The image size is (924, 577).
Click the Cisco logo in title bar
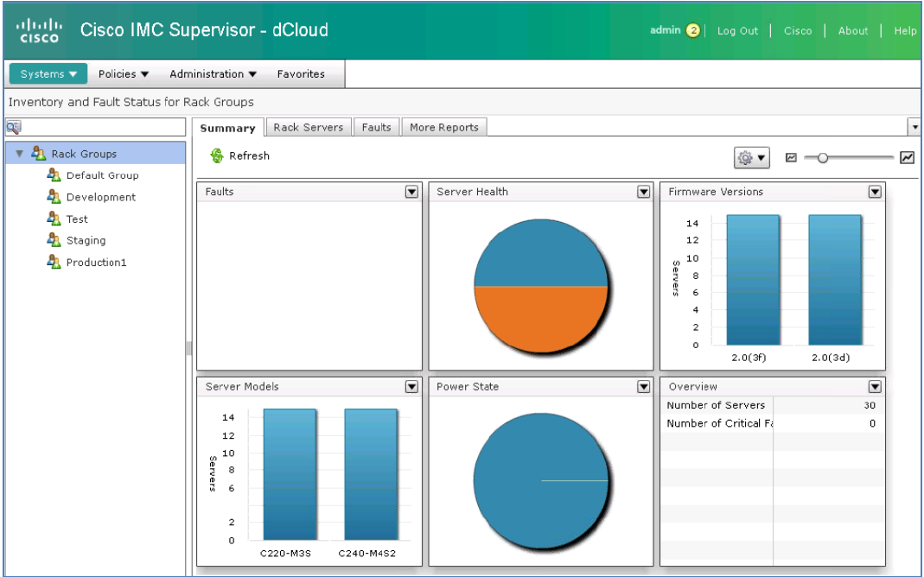(39, 28)
